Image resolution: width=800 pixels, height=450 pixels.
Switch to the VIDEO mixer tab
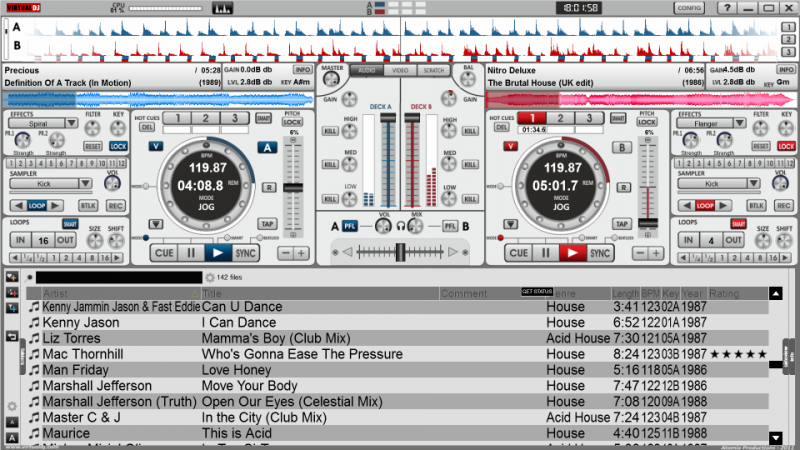click(400, 70)
